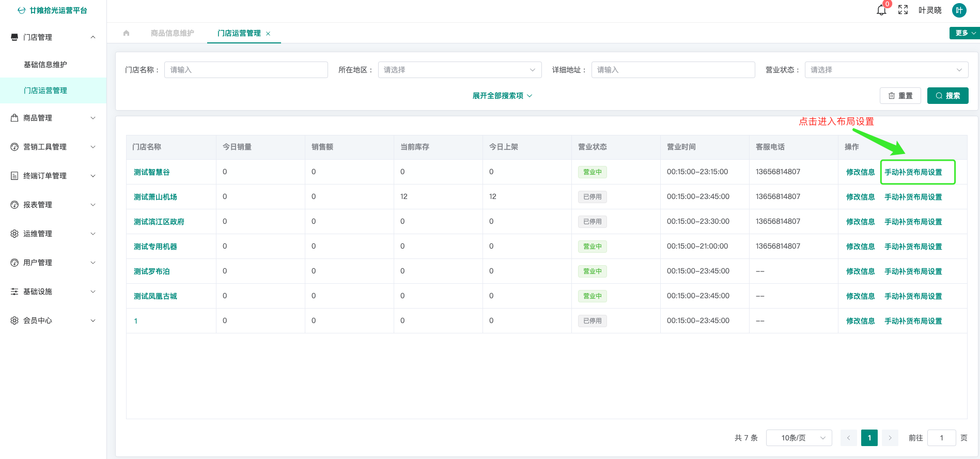Open the 叶灵晓 username menu
The image size is (980, 459).
click(x=930, y=10)
